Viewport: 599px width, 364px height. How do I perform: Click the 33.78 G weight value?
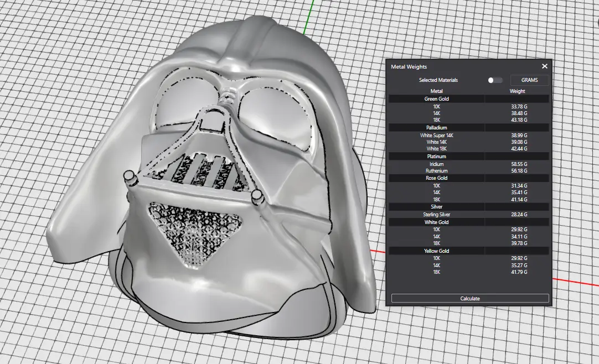519,106
